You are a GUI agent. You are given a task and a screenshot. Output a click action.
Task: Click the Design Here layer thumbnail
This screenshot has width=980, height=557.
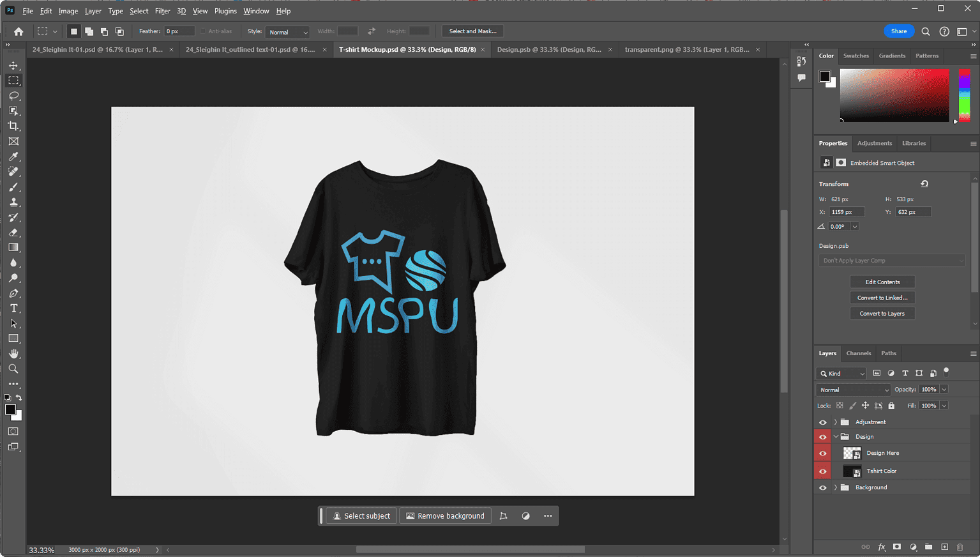(851, 453)
